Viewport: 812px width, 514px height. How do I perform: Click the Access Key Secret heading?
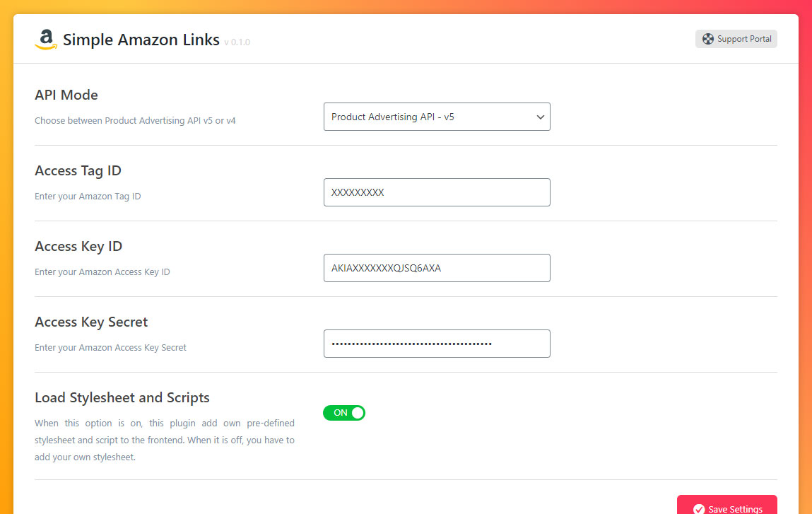(x=91, y=322)
